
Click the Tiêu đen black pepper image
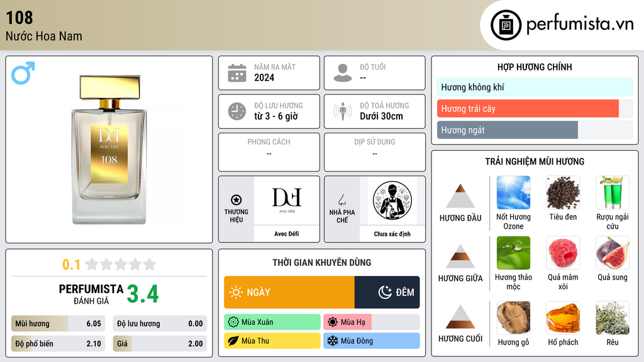point(563,192)
